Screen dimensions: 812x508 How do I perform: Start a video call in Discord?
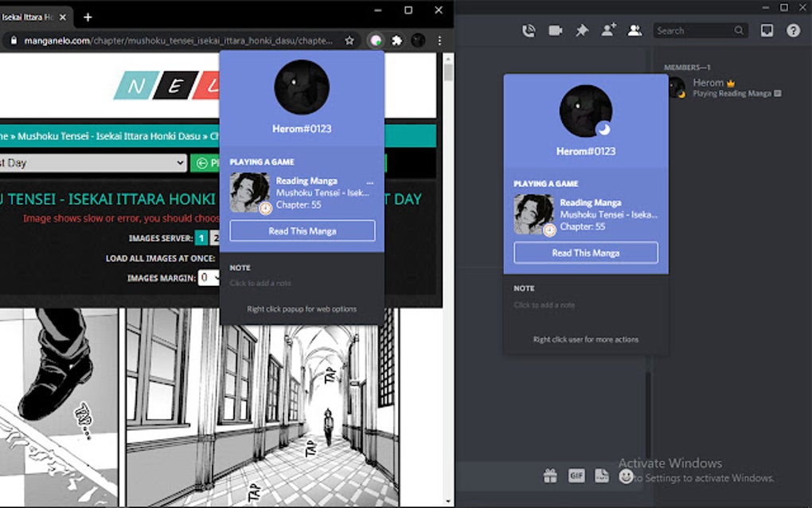point(555,30)
